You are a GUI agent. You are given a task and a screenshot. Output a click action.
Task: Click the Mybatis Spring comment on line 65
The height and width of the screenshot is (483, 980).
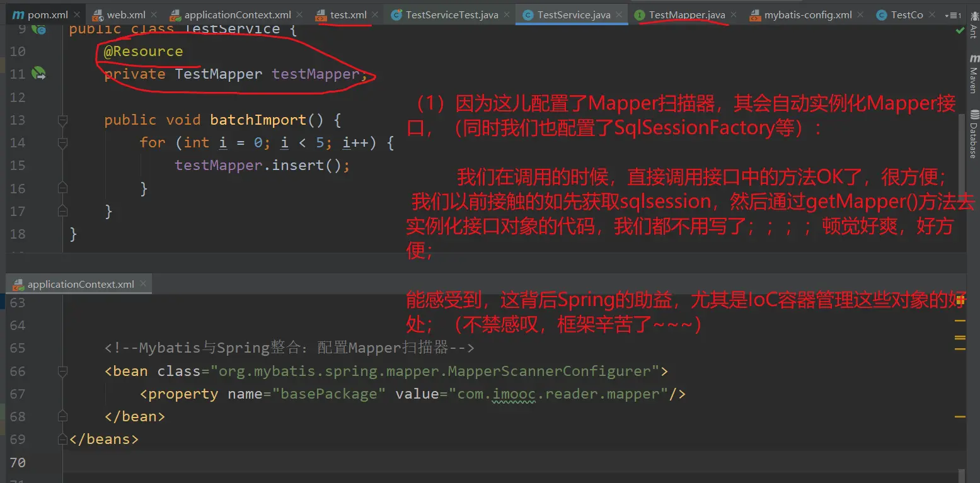click(x=289, y=348)
